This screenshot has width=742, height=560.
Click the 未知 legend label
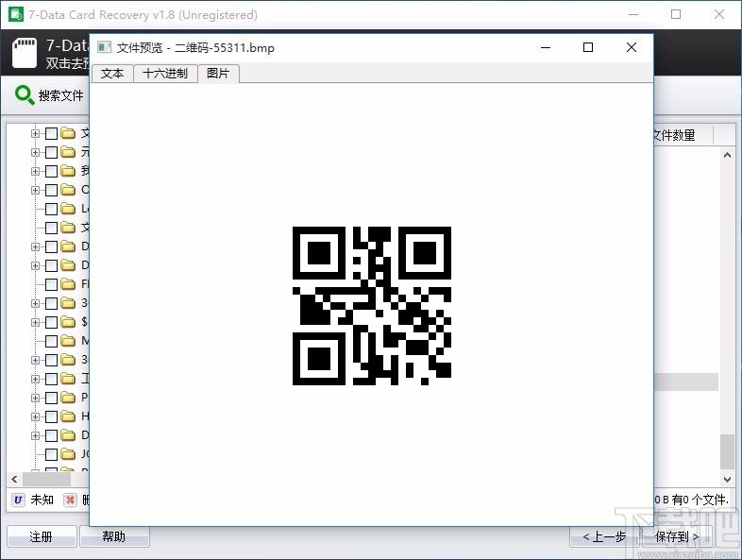(42, 500)
